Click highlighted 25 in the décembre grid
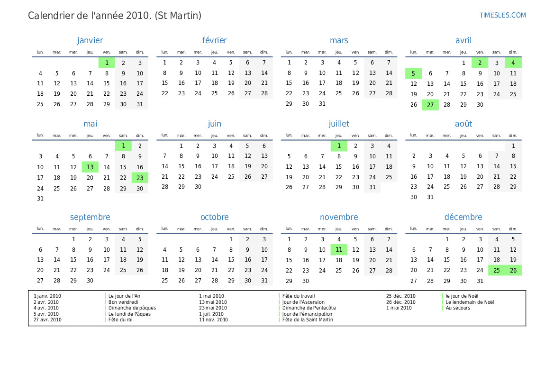Image resolution: width=554 pixels, height=392 pixels. (497, 270)
